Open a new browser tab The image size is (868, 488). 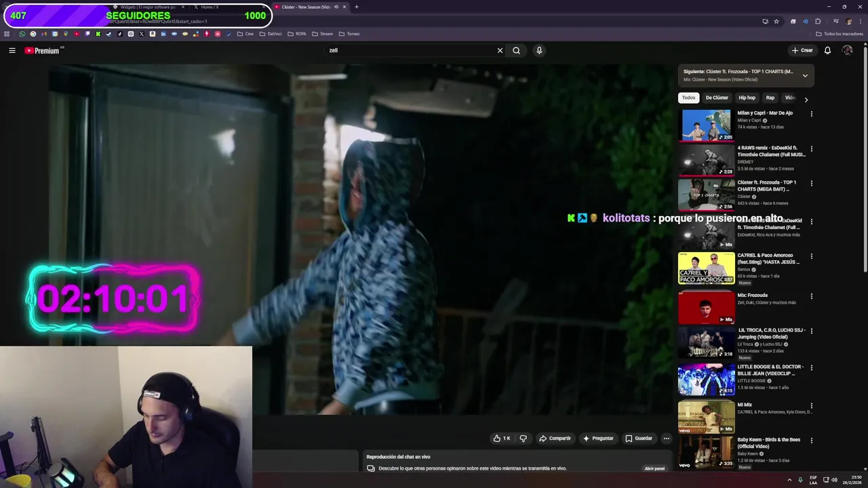(357, 7)
